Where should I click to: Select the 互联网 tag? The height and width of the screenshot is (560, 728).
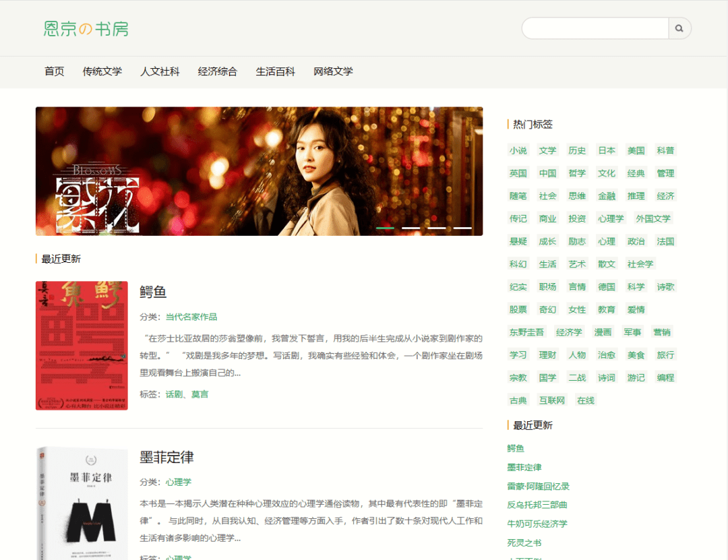(x=552, y=400)
